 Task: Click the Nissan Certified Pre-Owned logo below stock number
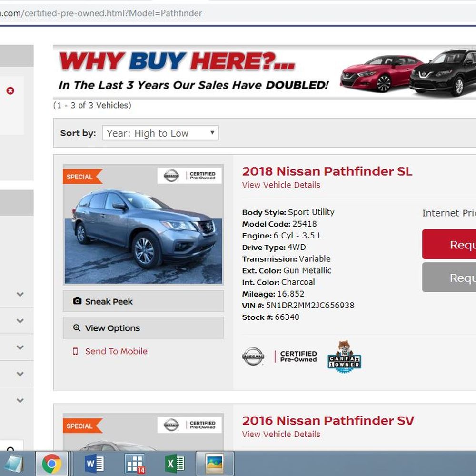click(279, 357)
